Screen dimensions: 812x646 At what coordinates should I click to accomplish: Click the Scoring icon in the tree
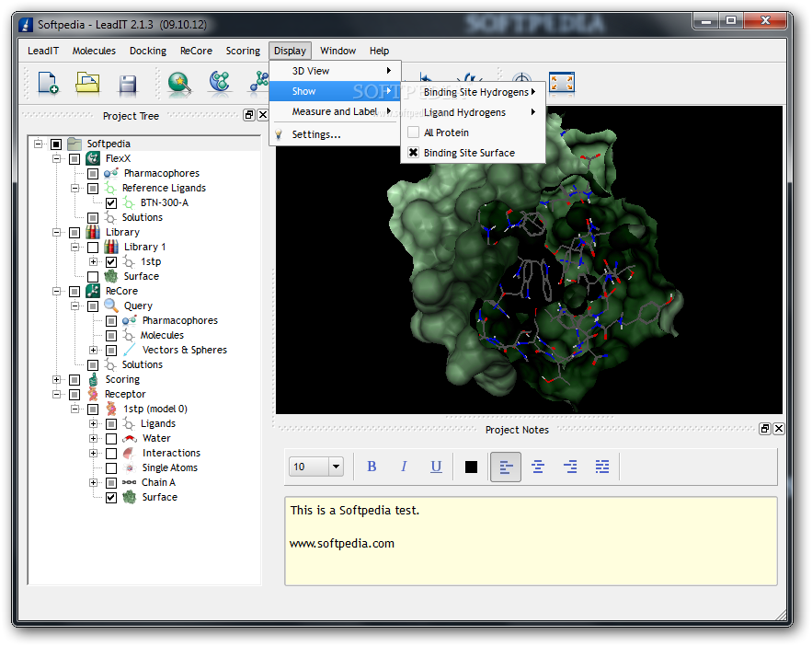point(93,380)
